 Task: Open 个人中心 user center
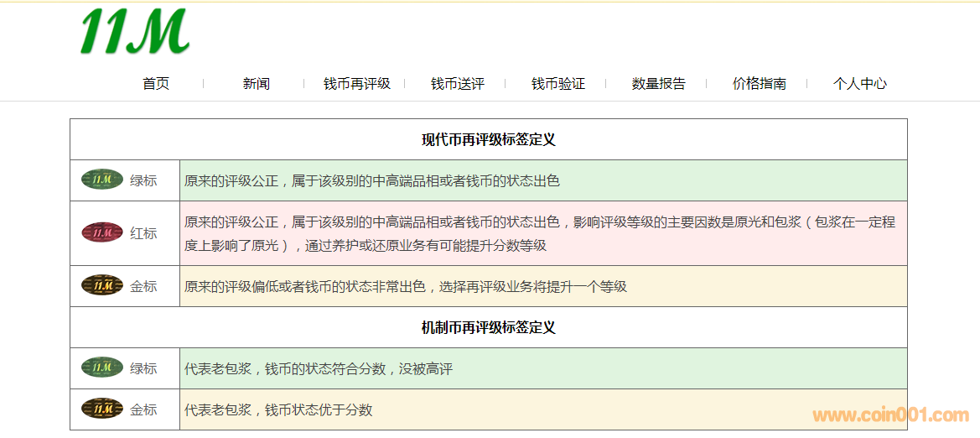coord(860,83)
